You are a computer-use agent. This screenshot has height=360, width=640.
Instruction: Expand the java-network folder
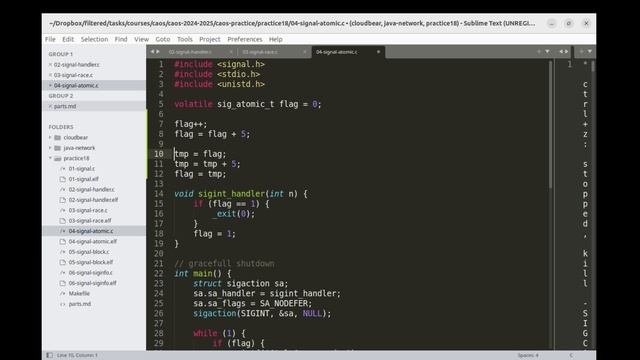coord(50,148)
